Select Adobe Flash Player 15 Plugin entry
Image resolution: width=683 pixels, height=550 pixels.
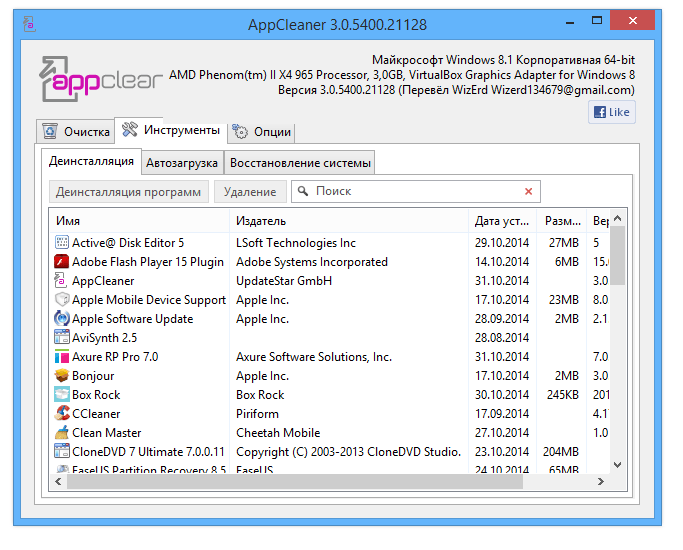148,262
